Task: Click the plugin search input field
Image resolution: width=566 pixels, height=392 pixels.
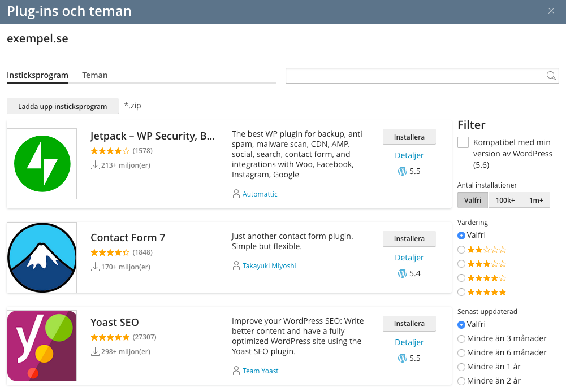Action: coord(416,76)
